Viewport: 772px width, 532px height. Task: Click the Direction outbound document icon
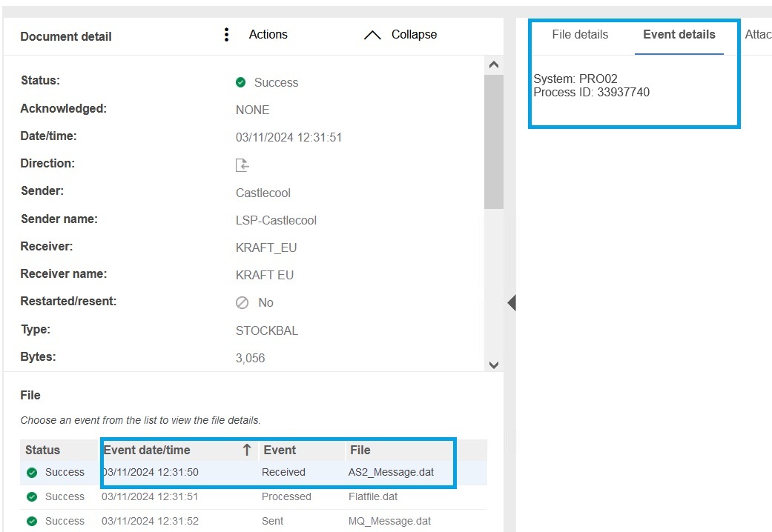(242, 165)
